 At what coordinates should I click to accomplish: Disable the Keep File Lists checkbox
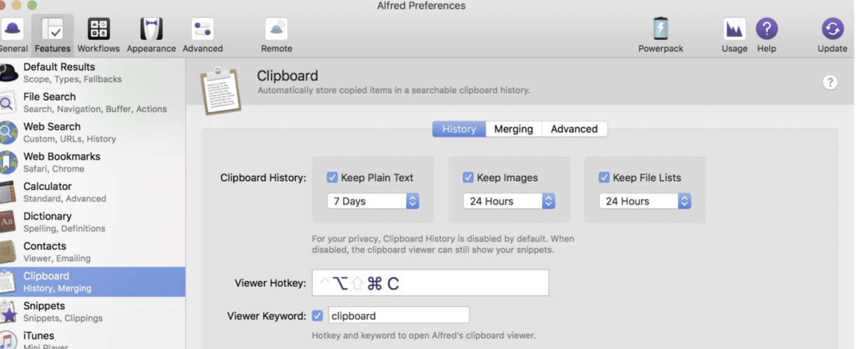point(604,177)
